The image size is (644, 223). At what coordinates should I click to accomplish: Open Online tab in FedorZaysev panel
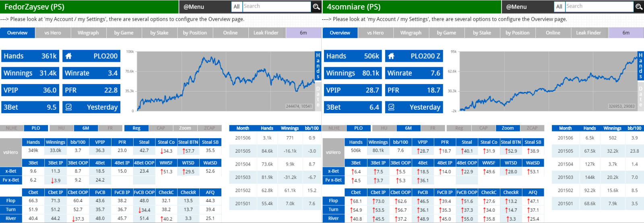(230, 33)
